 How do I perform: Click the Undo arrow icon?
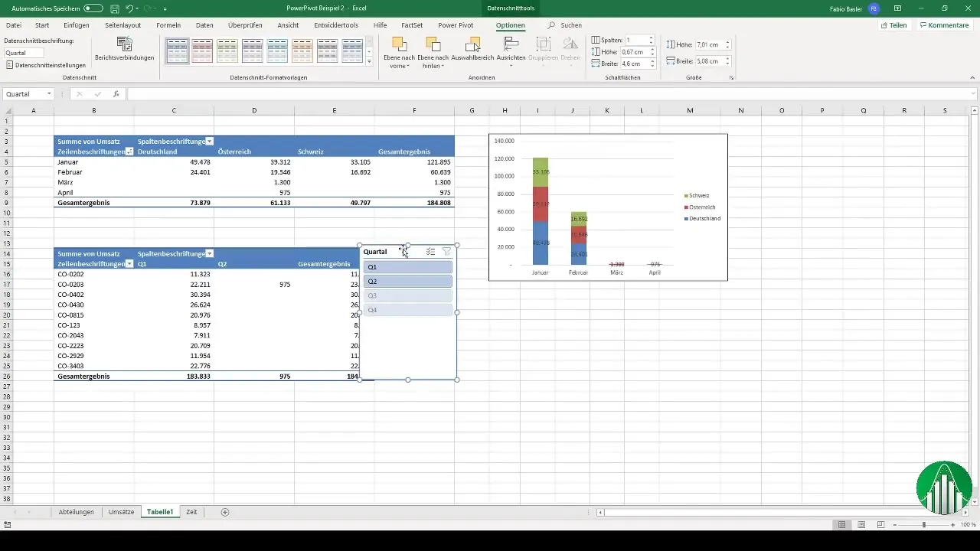point(129,8)
